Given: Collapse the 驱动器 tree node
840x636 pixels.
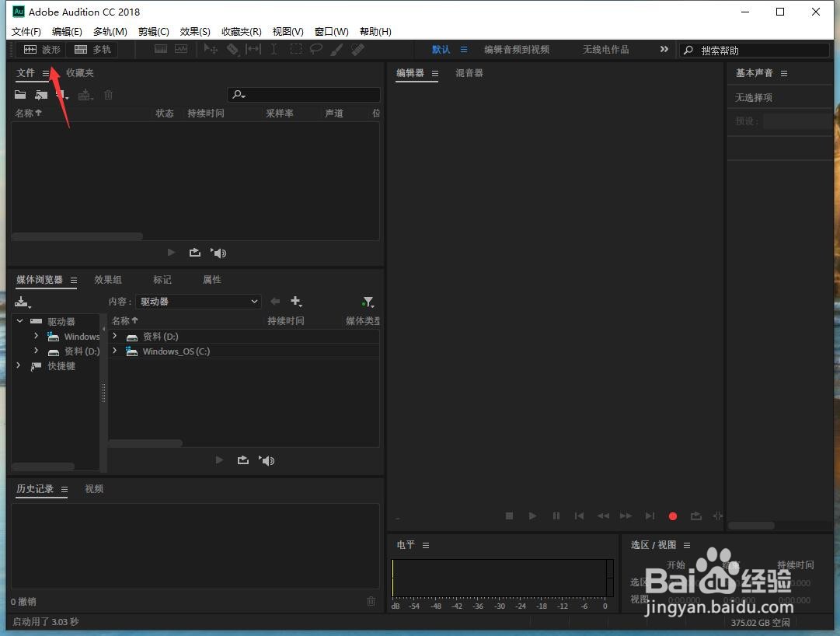Looking at the screenshot, I should (x=20, y=321).
